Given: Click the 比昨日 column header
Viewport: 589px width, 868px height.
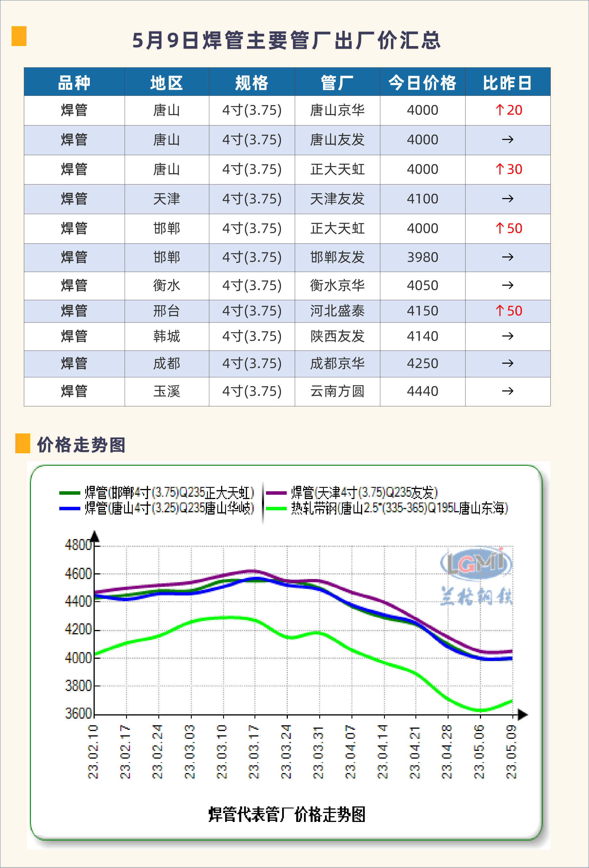Looking at the screenshot, I should [507, 82].
